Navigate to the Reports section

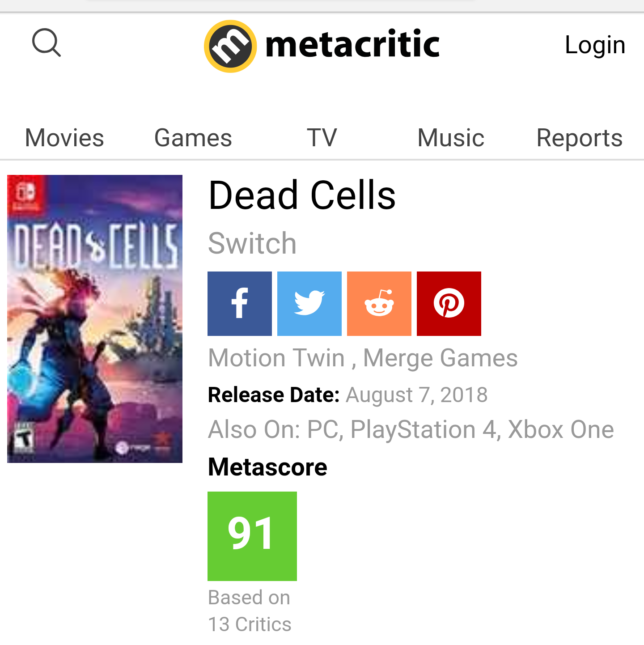(579, 138)
